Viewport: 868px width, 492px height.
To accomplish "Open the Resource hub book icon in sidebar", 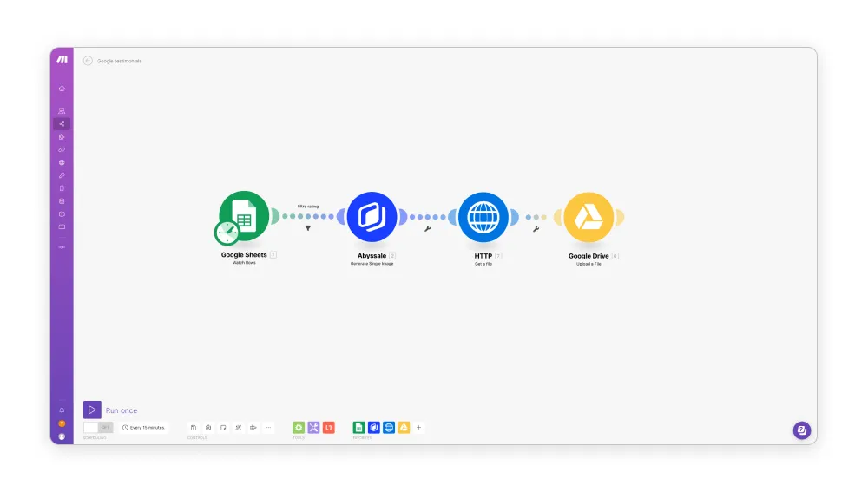I will [62, 226].
